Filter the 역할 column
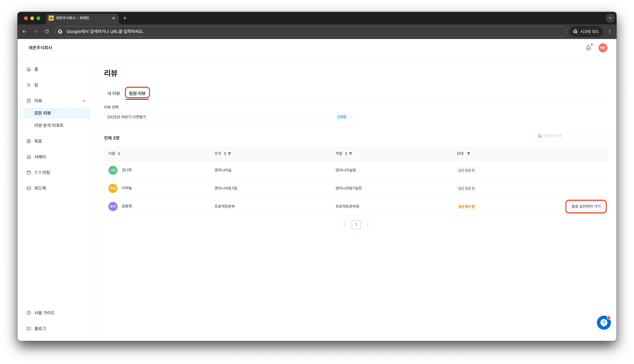This screenshot has width=634, height=364. tap(351, 154)
